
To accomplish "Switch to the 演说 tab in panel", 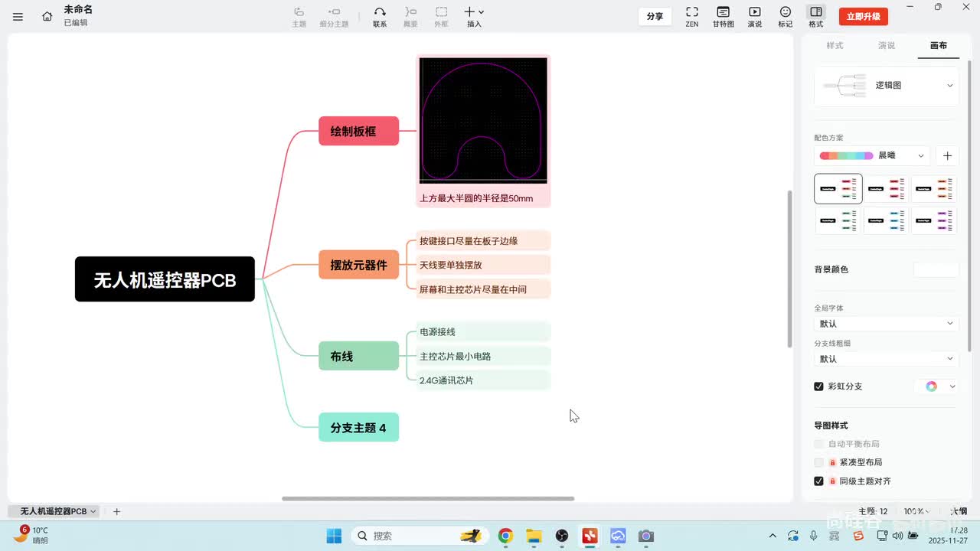I will [x=887, y=46].
